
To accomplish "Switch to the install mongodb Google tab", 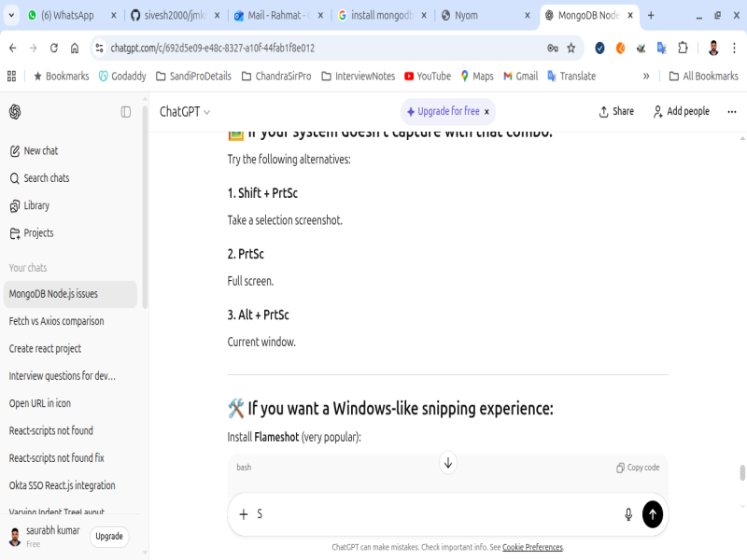I will [382, 16].
